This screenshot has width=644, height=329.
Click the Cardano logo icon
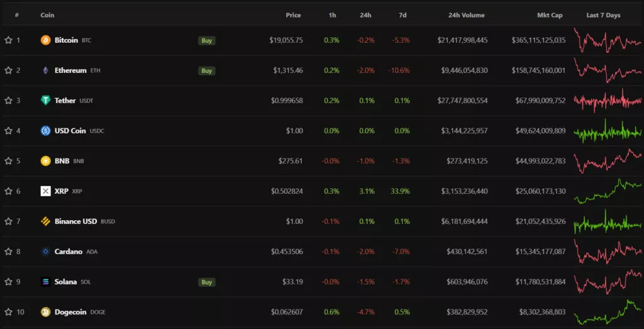point(45,252)
